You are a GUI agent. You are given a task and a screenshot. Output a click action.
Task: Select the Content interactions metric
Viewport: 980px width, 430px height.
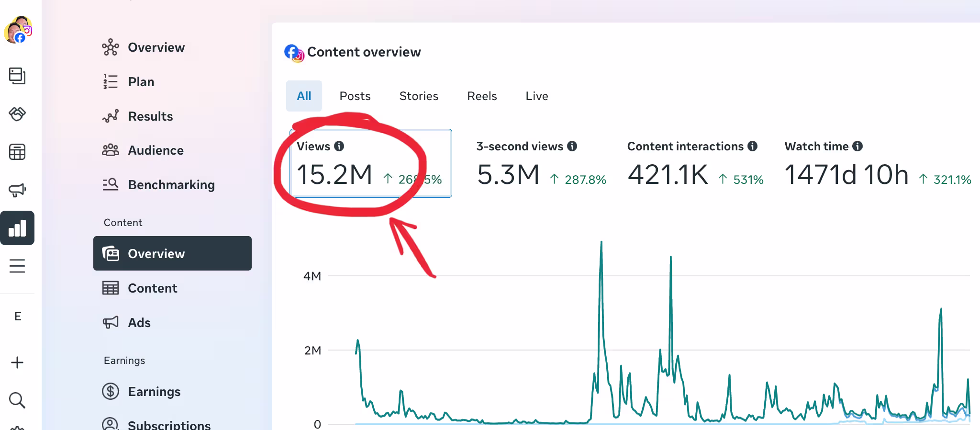tap(695, 163)
